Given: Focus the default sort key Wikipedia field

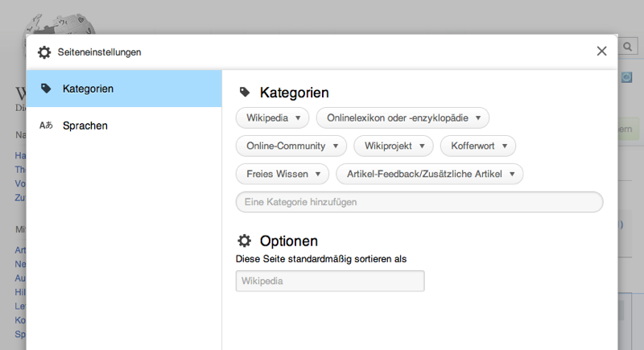Looking at the screenshot, I should 330,281.
